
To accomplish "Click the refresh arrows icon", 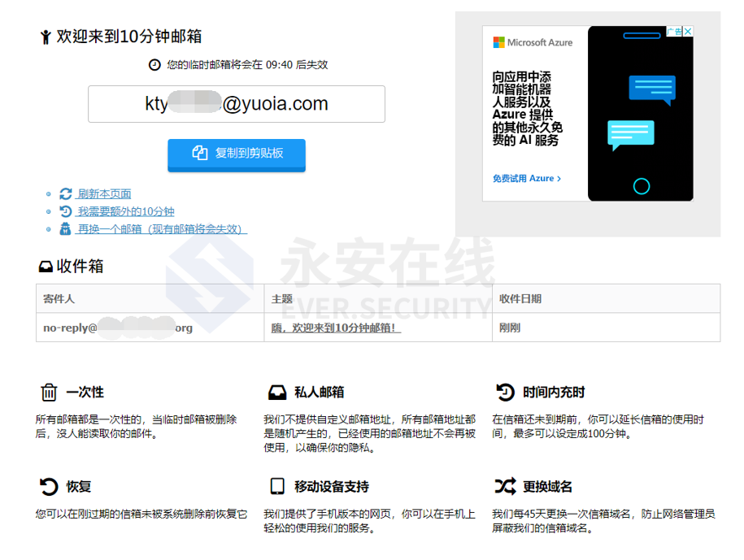I will click(66, 193).
